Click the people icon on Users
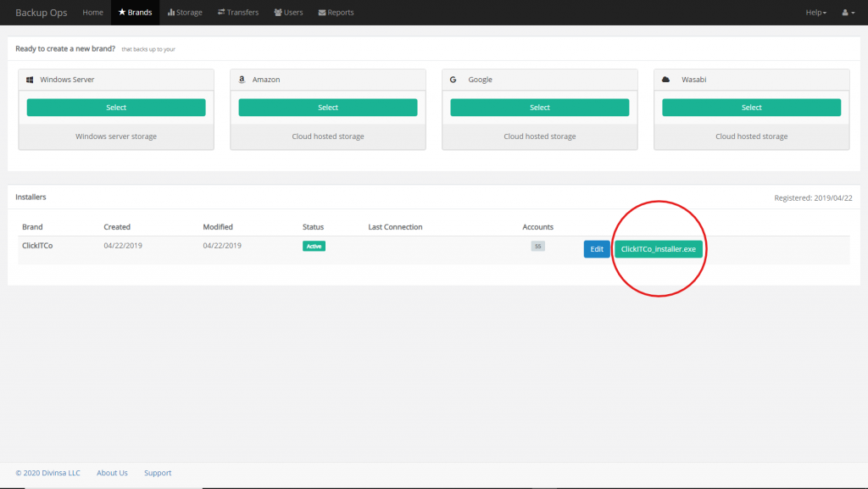Viewport: 868px width, 489px height. [x=278, y=12]
